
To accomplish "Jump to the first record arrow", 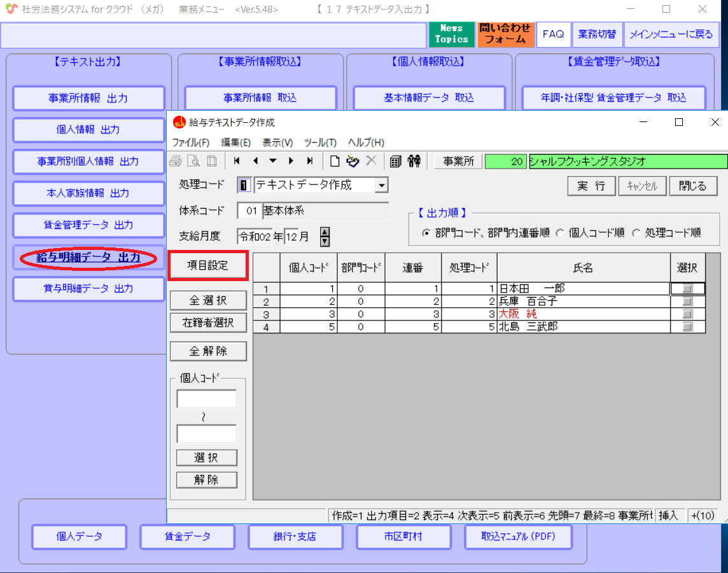I will [237, 161].
